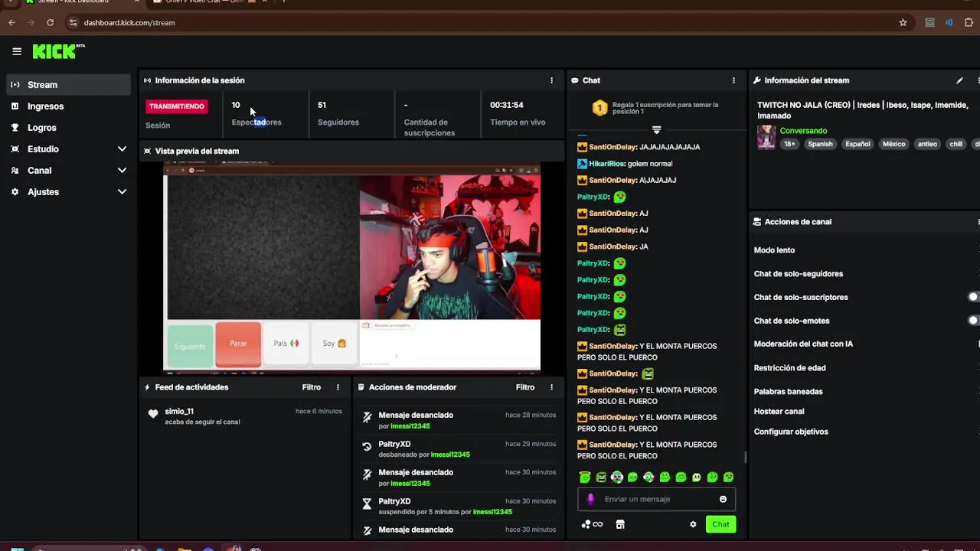Bookmark this page with the star icon

coord(903,22)
